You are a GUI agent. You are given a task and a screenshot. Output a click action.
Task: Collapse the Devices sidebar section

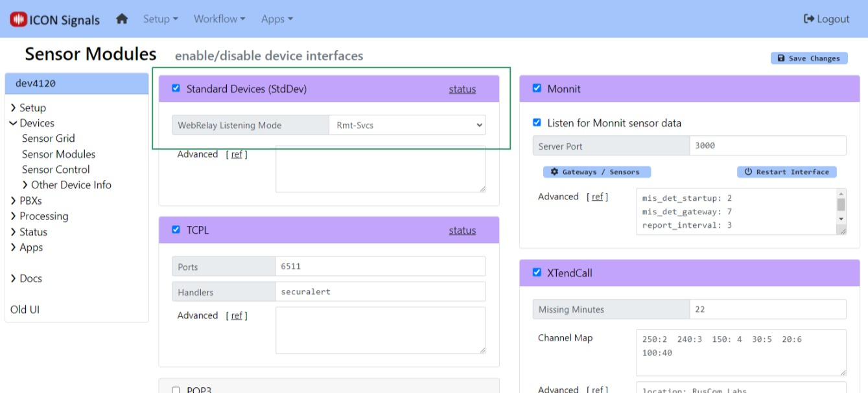pyautogui.click(x=32, y=123)
